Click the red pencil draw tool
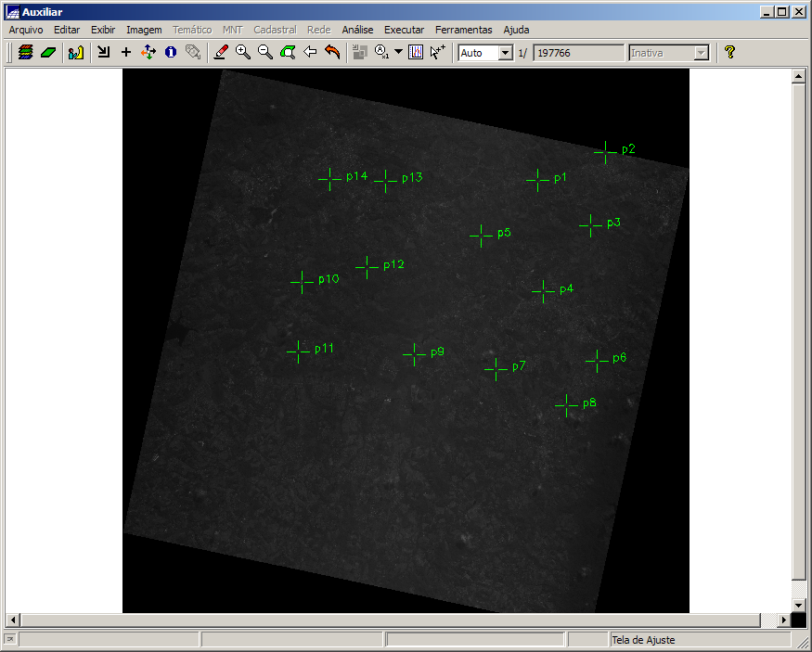 [221, 53]
